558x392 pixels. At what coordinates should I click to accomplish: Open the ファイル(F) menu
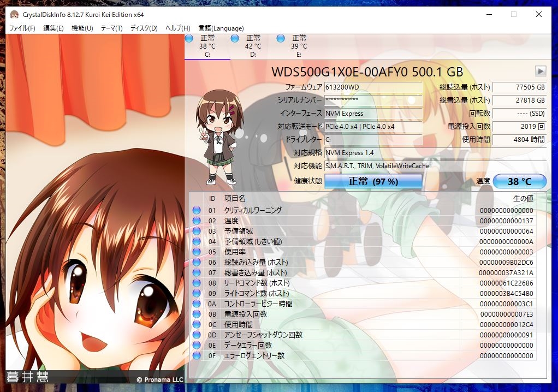[22, 28]
